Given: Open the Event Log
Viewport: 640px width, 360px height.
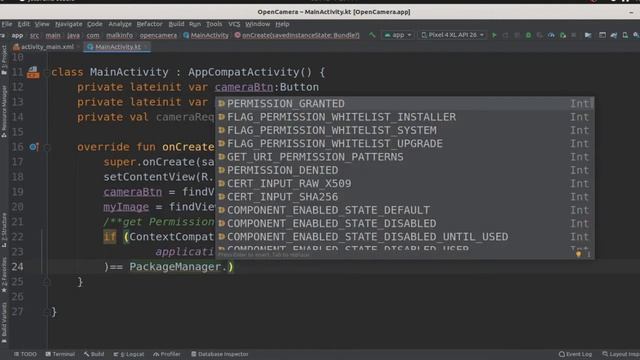Looking at the screenshot, I should (575, 354).
